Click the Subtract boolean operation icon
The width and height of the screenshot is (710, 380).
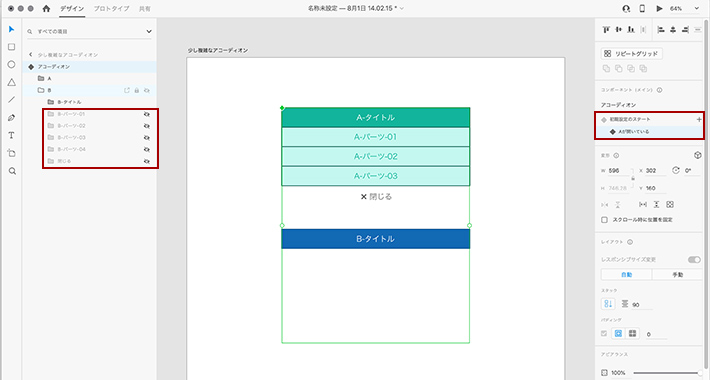tap(619, 69)
